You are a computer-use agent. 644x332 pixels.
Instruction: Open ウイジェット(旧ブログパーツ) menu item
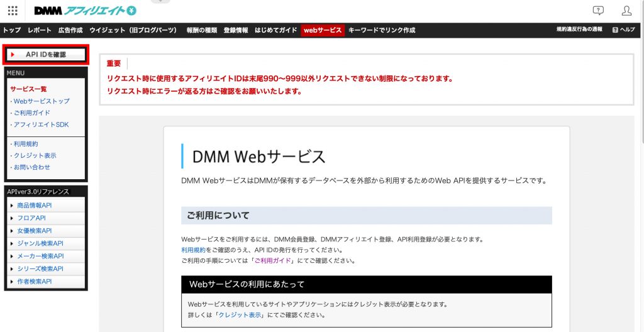[134, 30]
